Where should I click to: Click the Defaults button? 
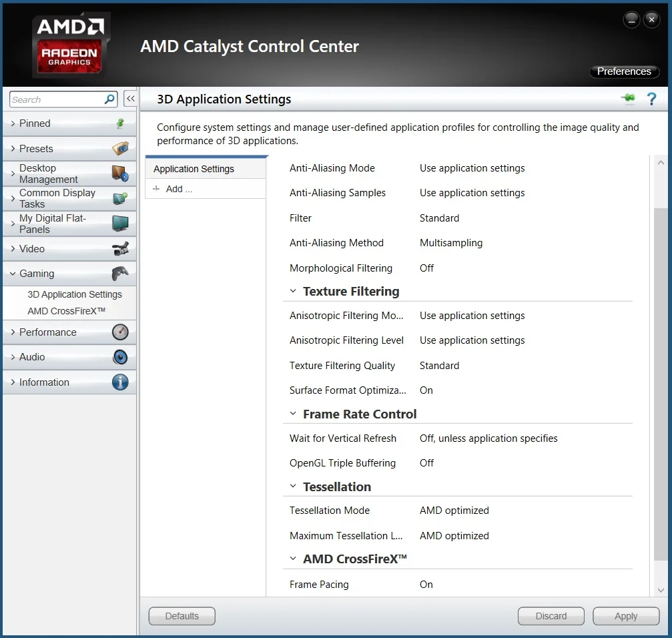182,616
